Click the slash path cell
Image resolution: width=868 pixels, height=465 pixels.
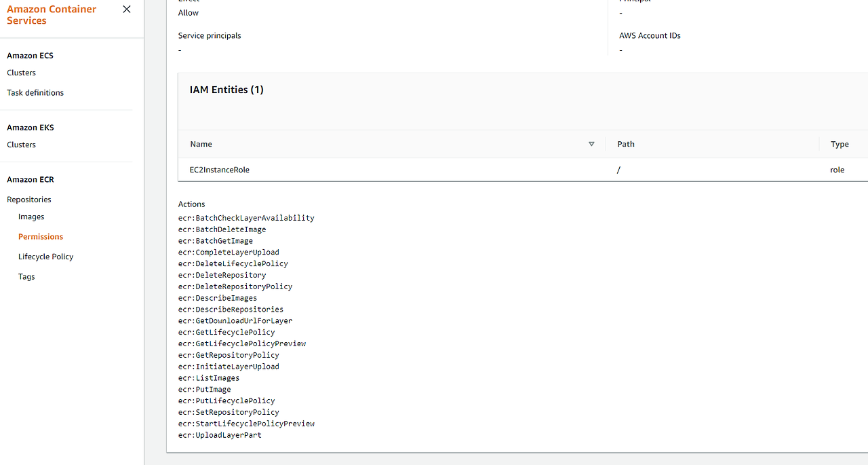pyautogui.click(x=619, y=170)
